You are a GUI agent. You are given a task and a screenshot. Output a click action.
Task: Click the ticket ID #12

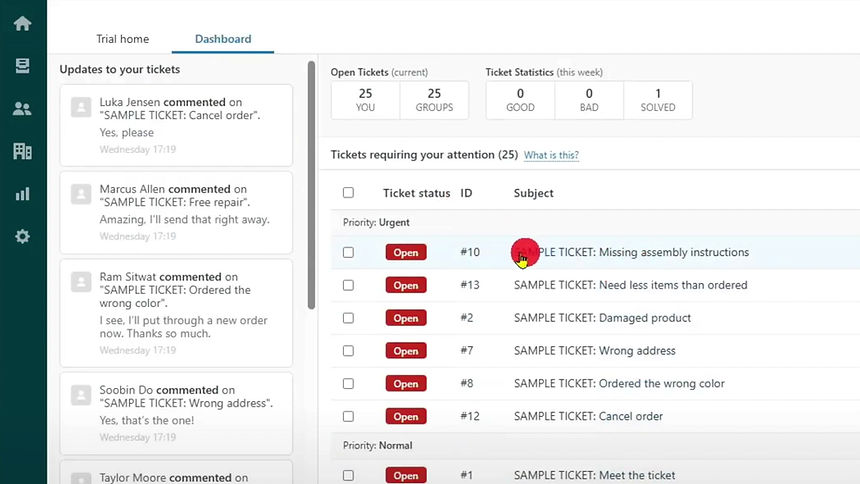pos(470,416)
